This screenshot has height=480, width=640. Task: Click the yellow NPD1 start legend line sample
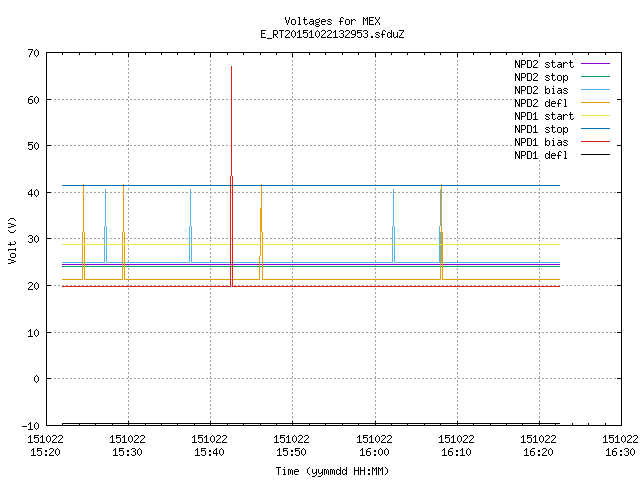pos(595,116)
